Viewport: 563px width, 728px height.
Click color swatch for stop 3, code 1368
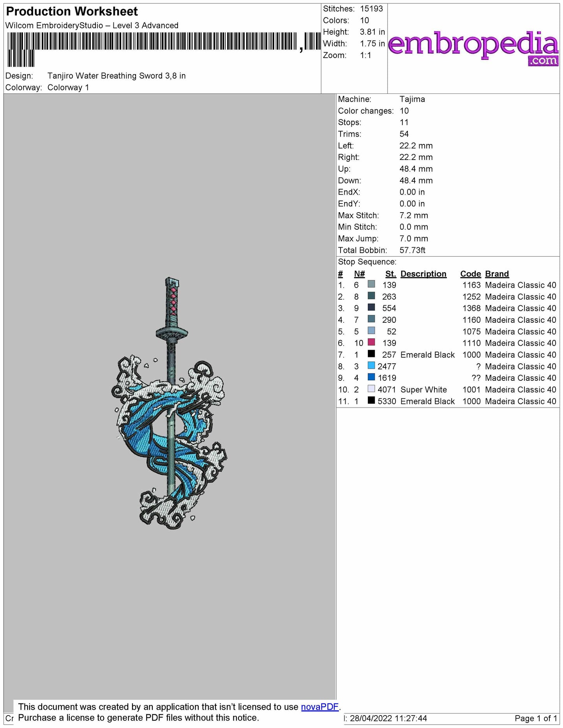pos(371,308)
